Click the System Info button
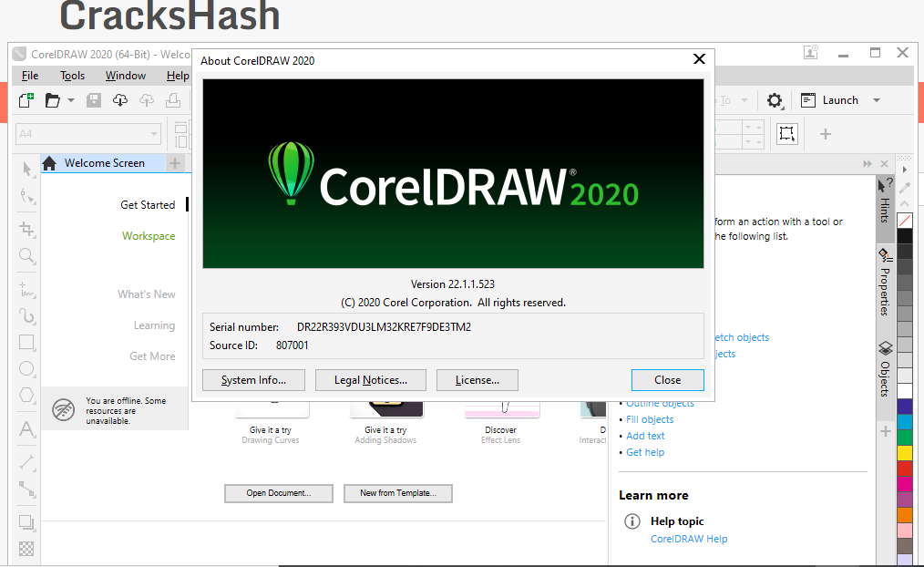This screenshot has height=567, width=924. [253, 380]
